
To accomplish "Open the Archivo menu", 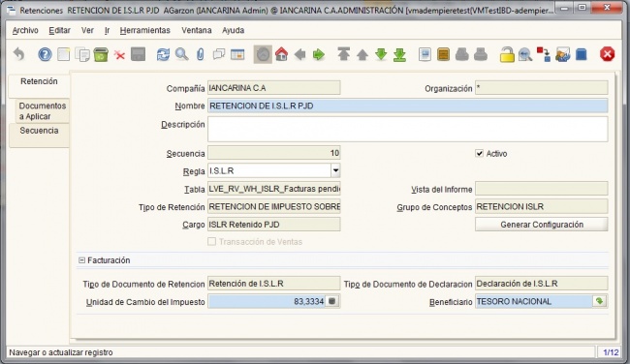I will [25, 31].
